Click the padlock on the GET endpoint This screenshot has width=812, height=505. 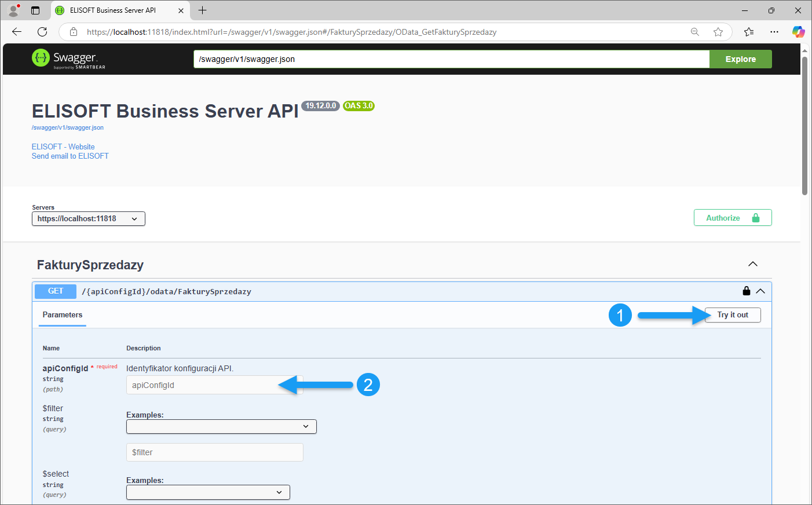[747, 291]
